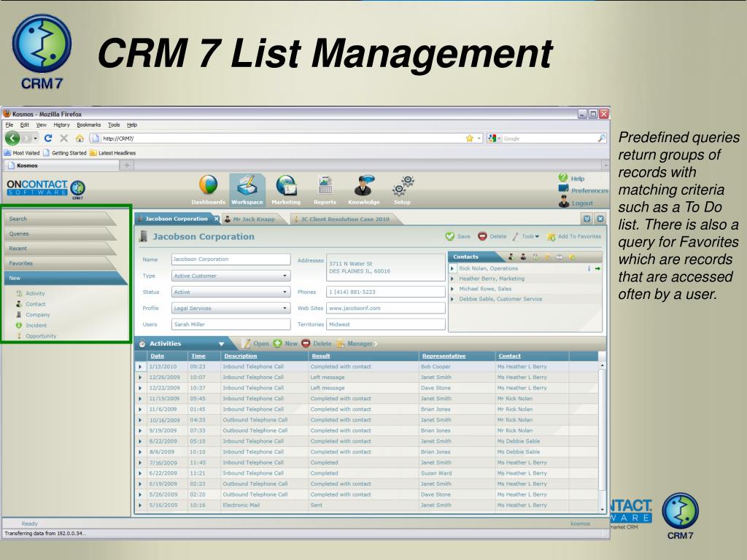Click Firefox back arrow button
This screenshot has height=560, width=747.
(12, 138)
